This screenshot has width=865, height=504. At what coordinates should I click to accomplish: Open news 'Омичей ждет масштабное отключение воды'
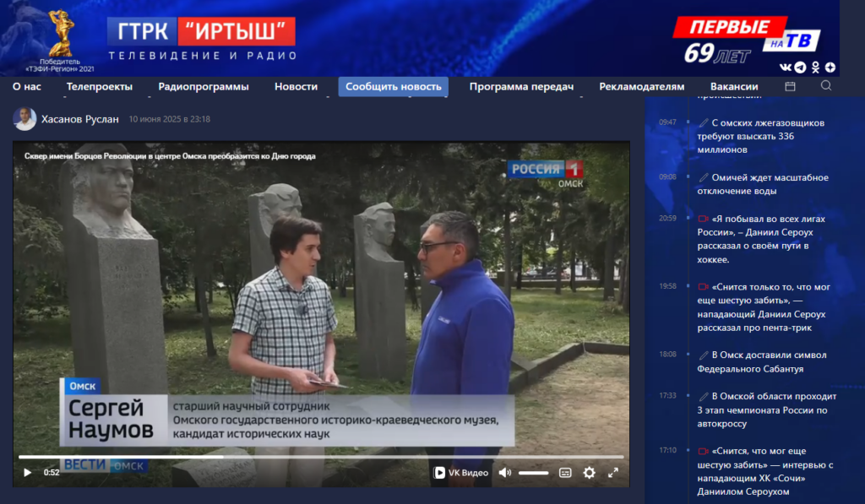pyautogui.click(x=763, y=184)
